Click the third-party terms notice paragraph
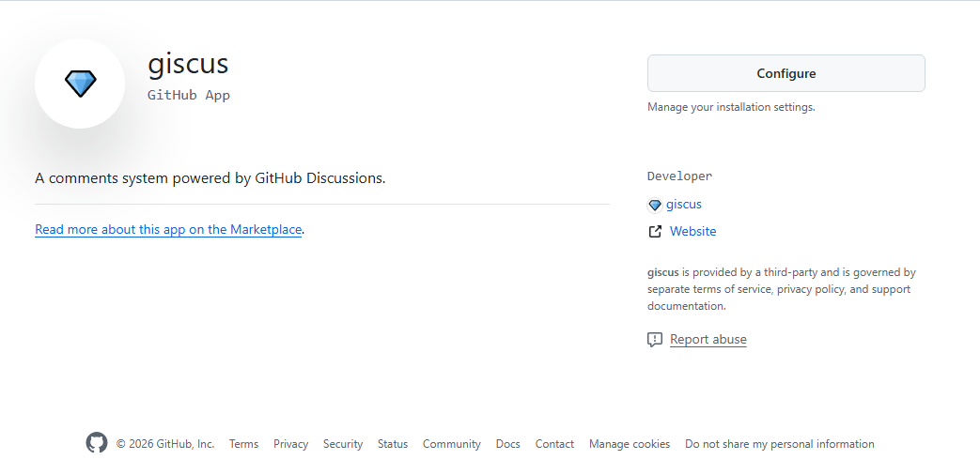Viewport: 980px width, 475px height. tap(782, 289)
